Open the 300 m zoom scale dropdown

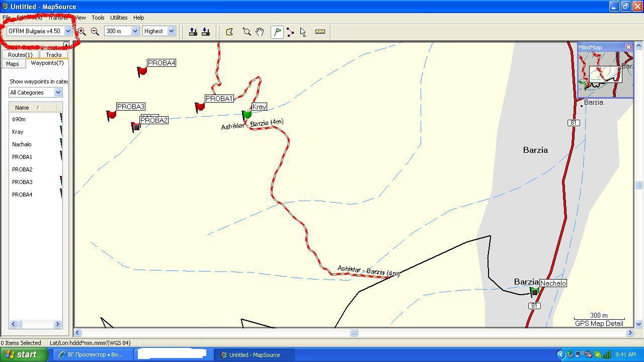(135, 31)
